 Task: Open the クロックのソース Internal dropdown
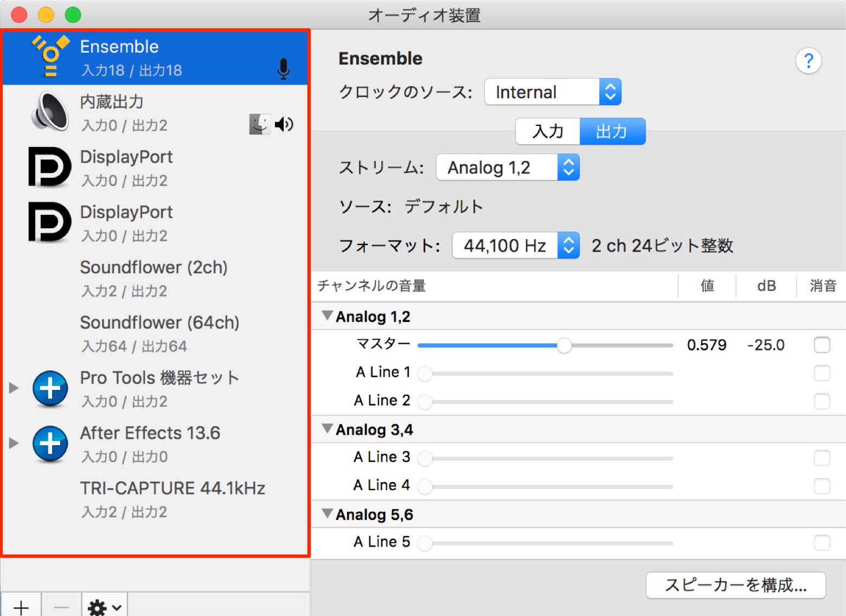(553, 92)
